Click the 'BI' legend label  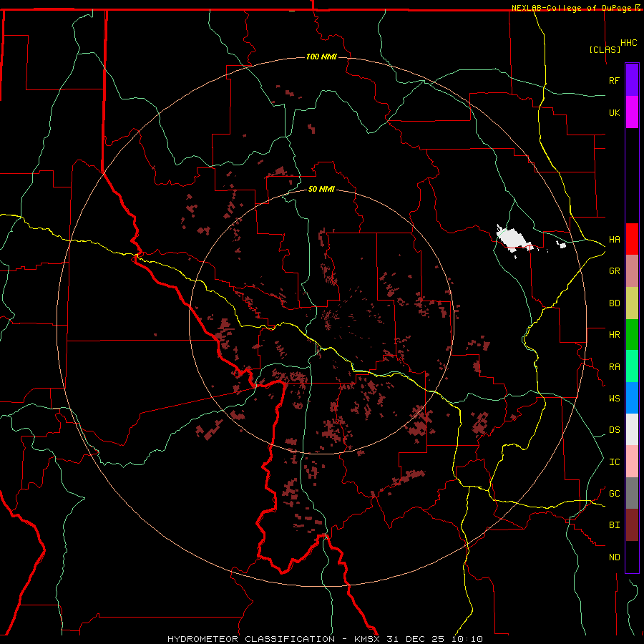coord(614,525)
